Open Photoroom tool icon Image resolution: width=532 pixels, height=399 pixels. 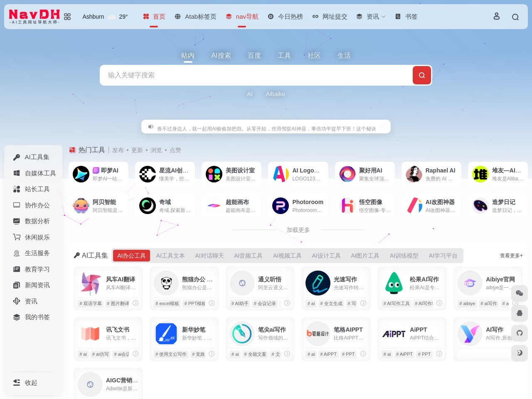281,206
